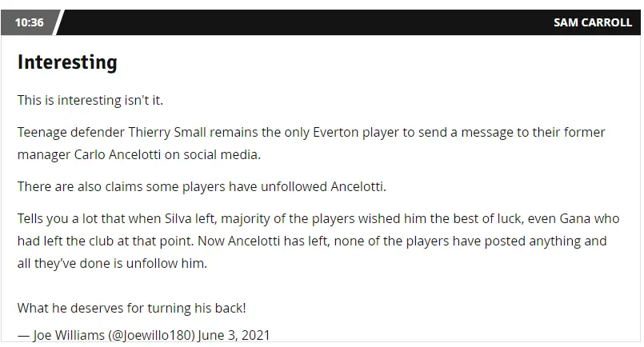644x347 pixels.
Task: Click the "This is interesting isn't it." sentence
Action: pos(94,101)
